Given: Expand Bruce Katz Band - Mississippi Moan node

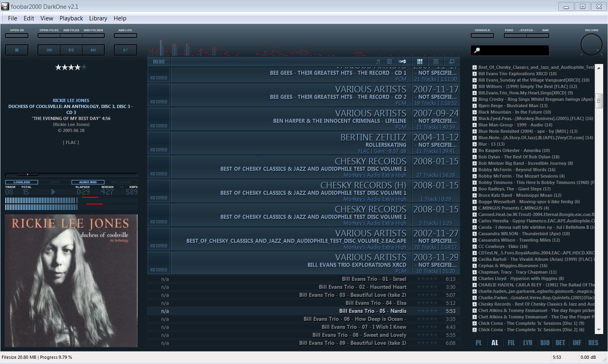Looking at the screenshot, I should (474, 195).
